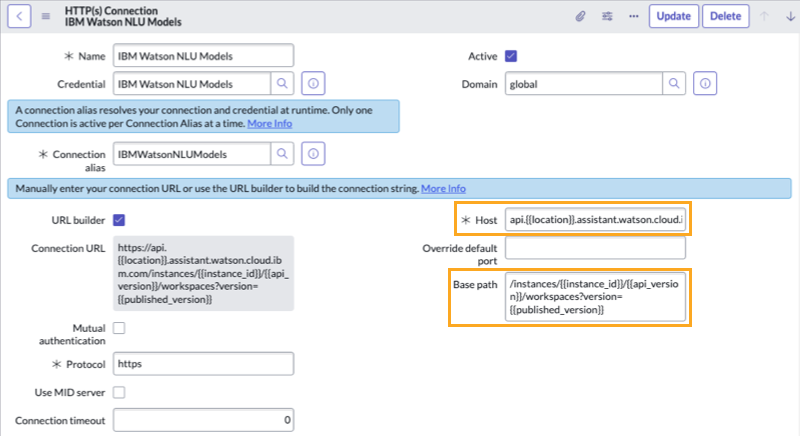Edit the Connection alias field
Screen dimensions: 800x436
(x=192, y=154)
